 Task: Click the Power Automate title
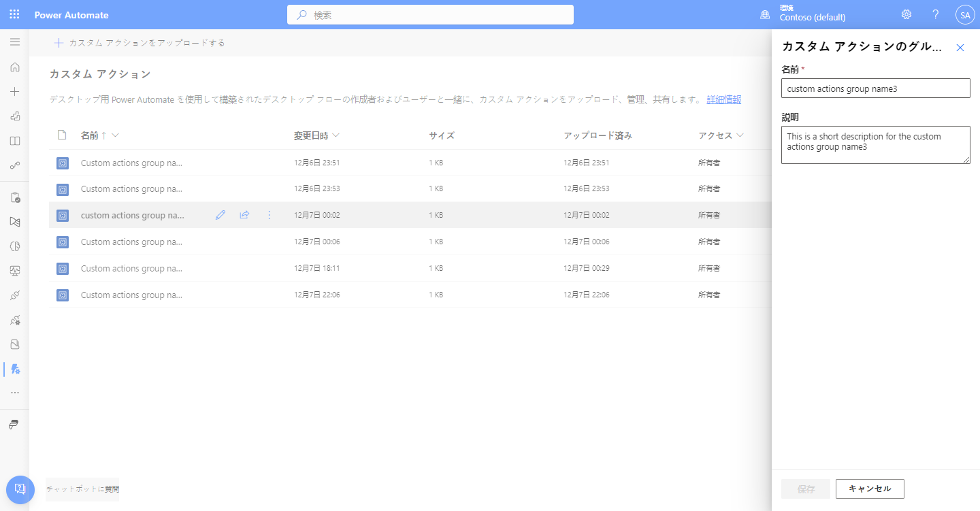[x=71, y=15]
